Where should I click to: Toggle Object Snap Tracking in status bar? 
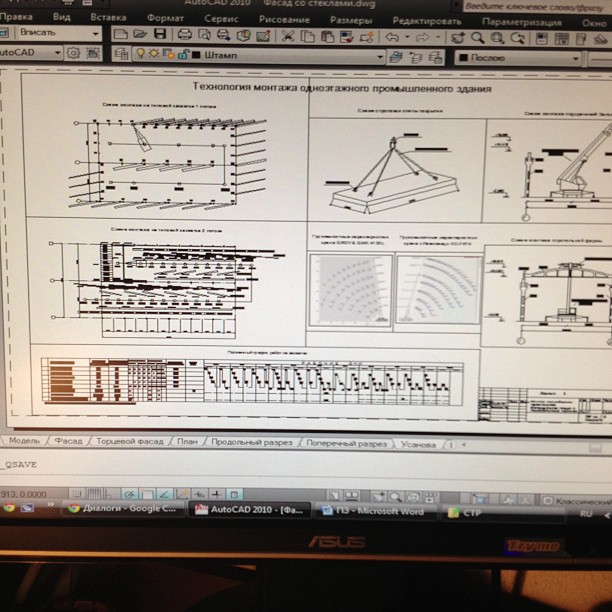[165, 495]
